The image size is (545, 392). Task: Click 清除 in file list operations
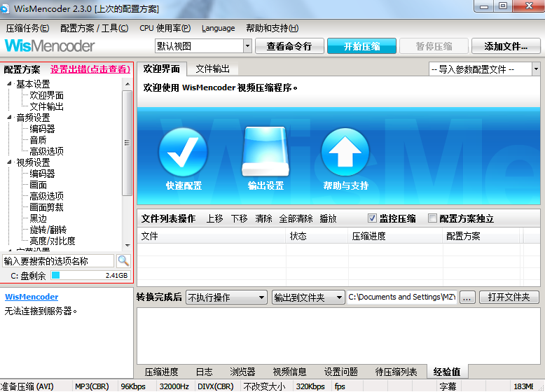click(x=263, y=218)
